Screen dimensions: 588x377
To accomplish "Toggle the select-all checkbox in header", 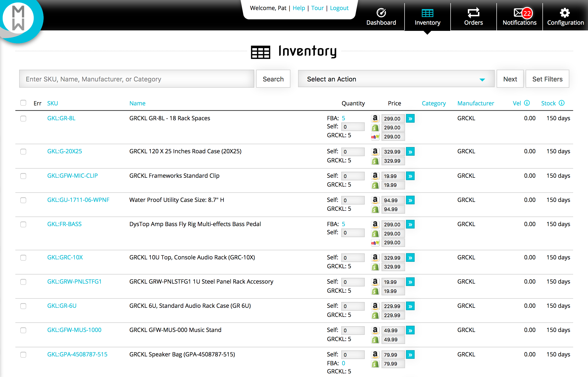I will pyautogui.click(x=23, y=103).
